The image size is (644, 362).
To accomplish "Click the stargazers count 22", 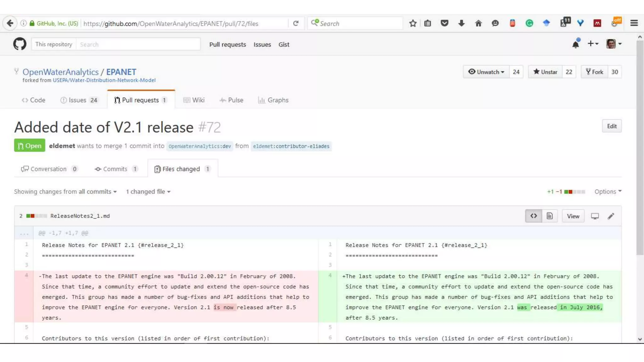I will click(x=569, y=72).
